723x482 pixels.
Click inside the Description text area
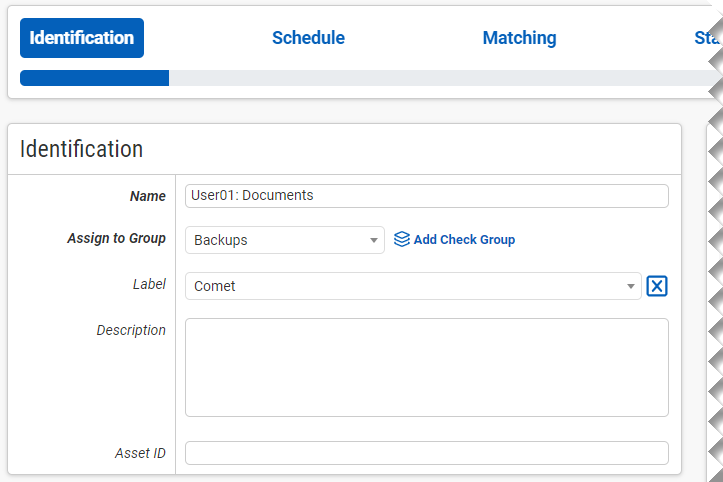426,367
